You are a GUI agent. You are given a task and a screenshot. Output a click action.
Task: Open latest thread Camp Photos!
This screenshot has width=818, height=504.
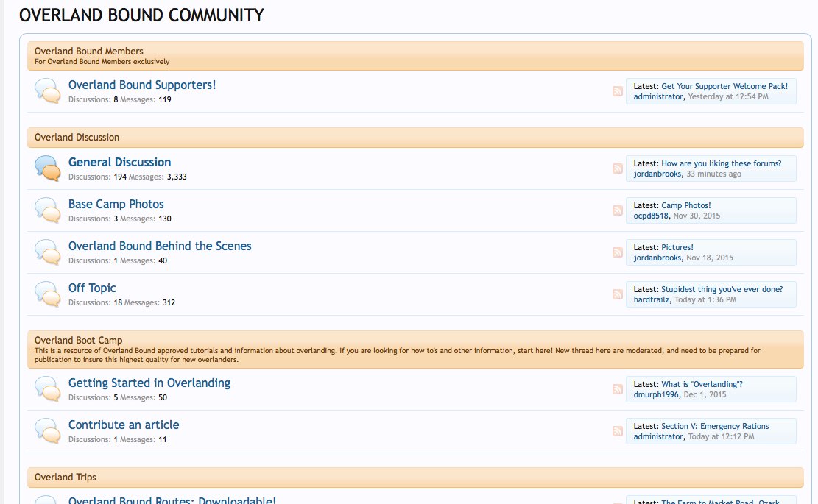[x=686, y=206]
